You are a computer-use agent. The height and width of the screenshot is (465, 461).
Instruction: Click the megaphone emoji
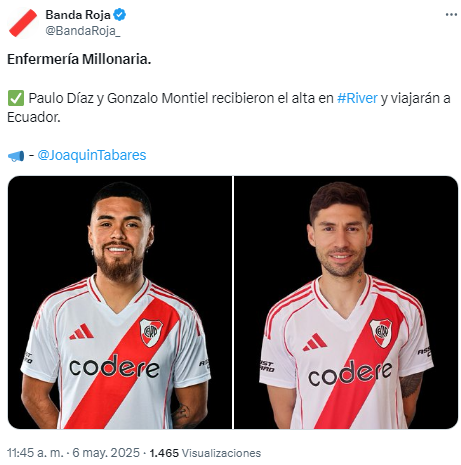click(x=16, y=156)
